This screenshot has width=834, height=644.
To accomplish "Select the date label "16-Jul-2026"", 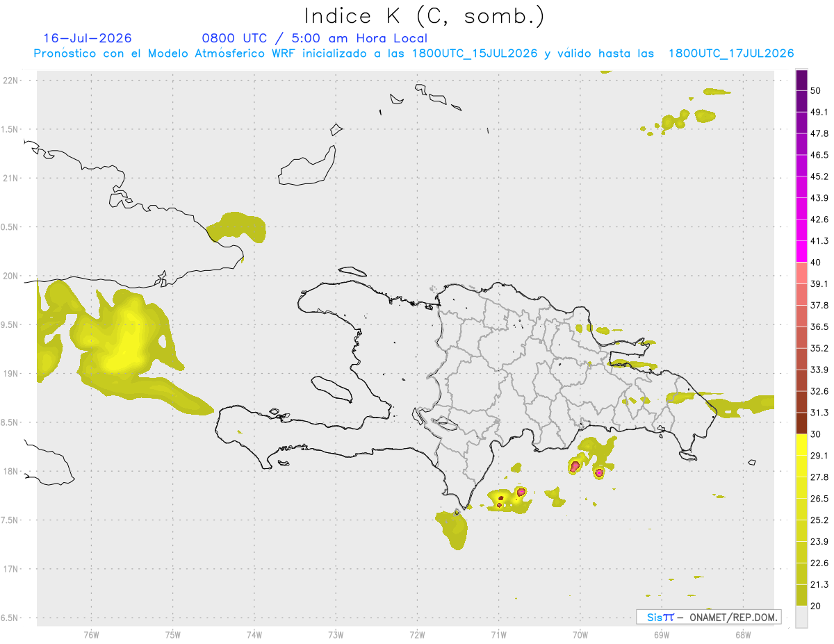I will click(88, 38).
